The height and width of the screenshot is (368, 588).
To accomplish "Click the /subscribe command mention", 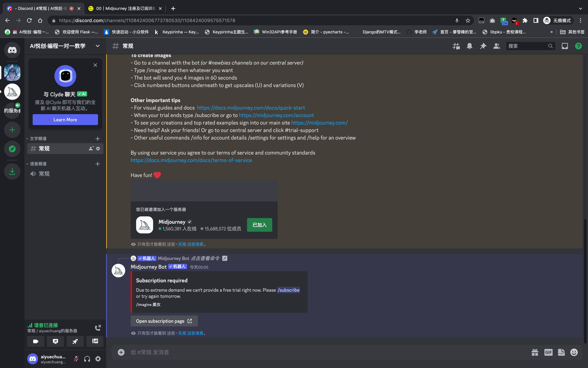I will tap(289, 290).
